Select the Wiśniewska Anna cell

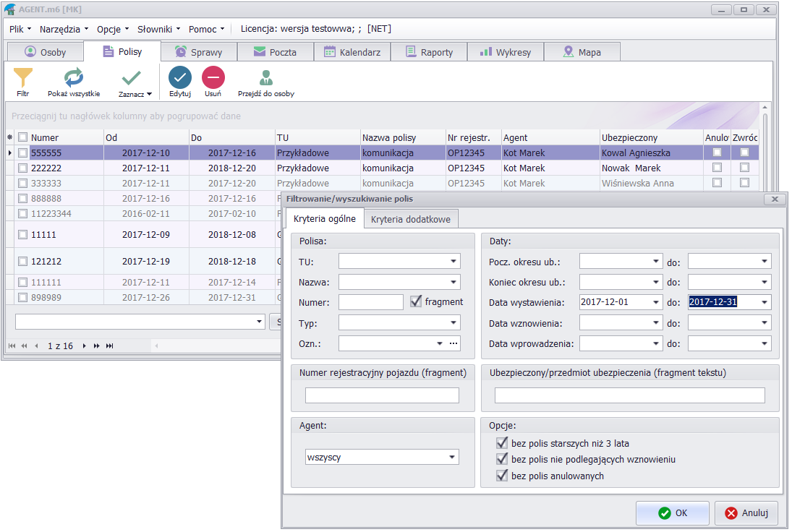tap(652, 183)
